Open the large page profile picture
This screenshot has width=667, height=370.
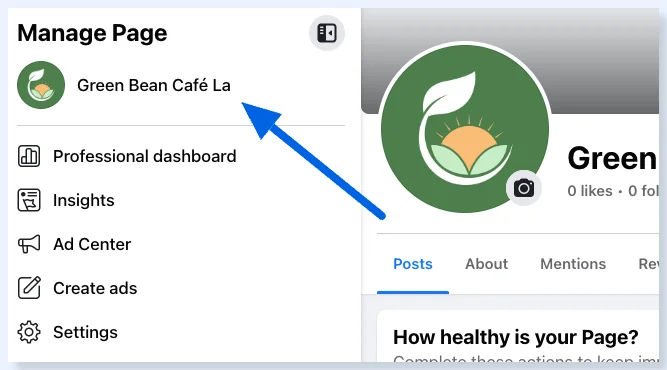(x=465, y=128)
